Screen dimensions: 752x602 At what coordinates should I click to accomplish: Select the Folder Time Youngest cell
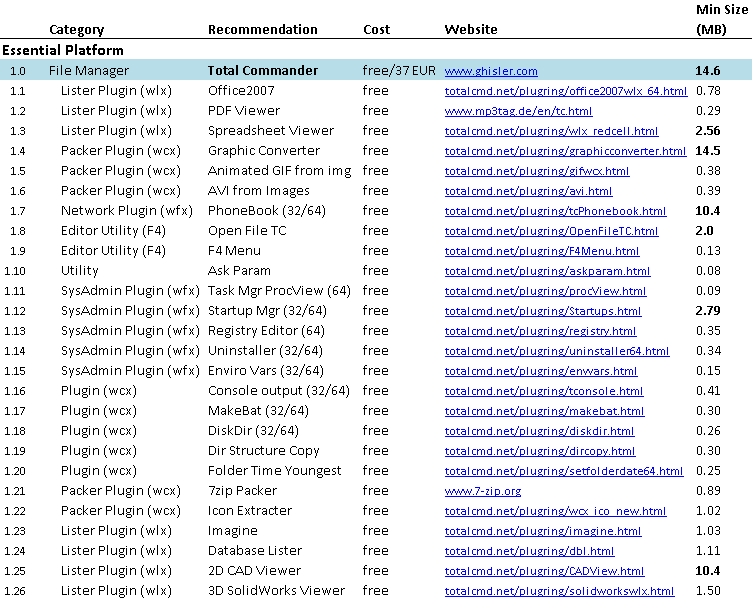click(x=274, y=471)
